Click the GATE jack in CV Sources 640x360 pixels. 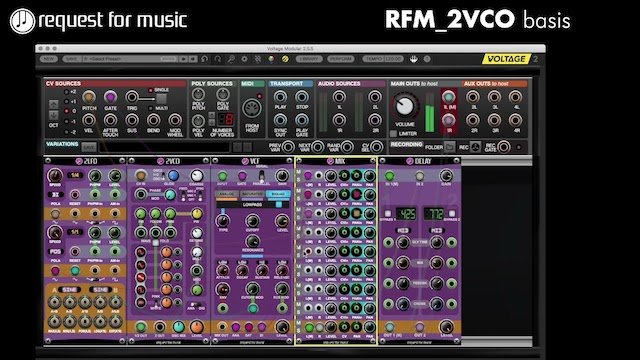point(110,97)
